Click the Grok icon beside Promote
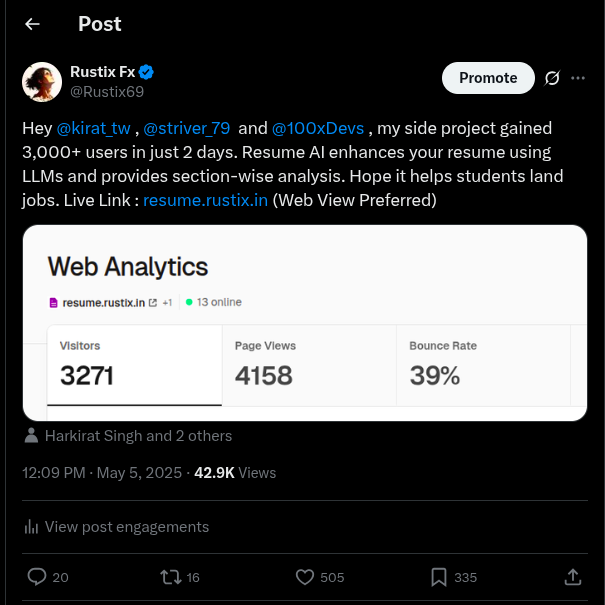Screen dimensions: 605x605 pos(551,78)
